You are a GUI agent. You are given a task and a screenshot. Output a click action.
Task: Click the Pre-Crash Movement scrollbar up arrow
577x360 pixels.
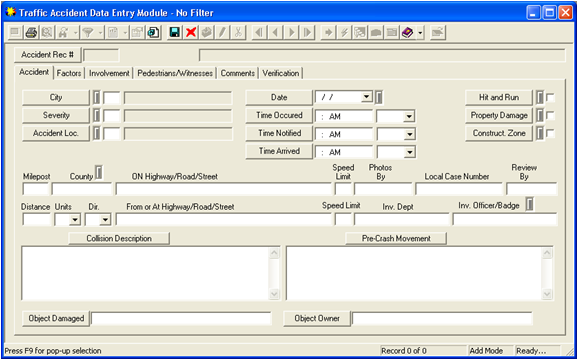coord(547,253)
